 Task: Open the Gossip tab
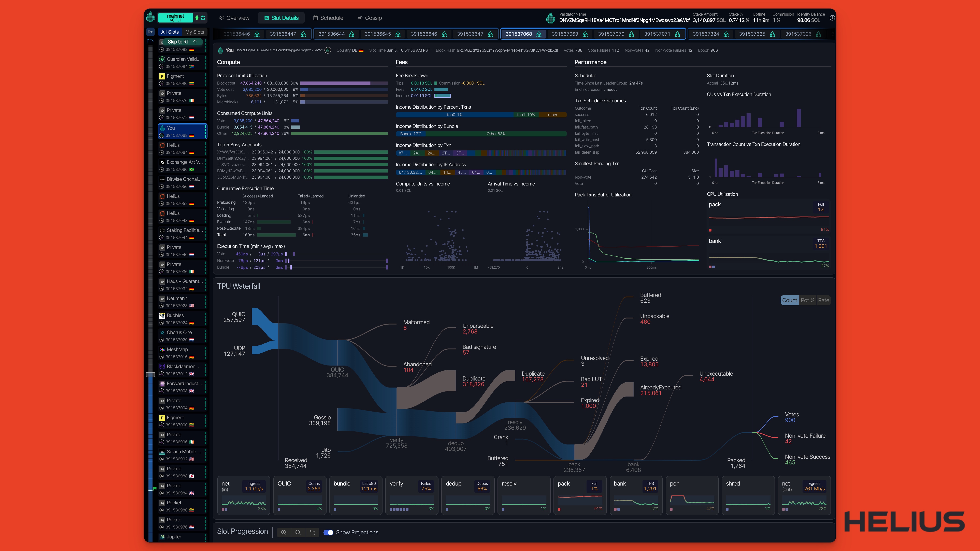pos(369,18)
